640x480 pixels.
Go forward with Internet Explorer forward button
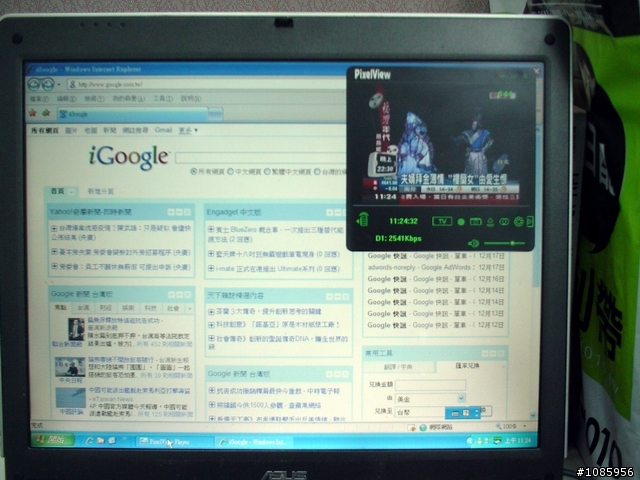click(x=48, y=84)
